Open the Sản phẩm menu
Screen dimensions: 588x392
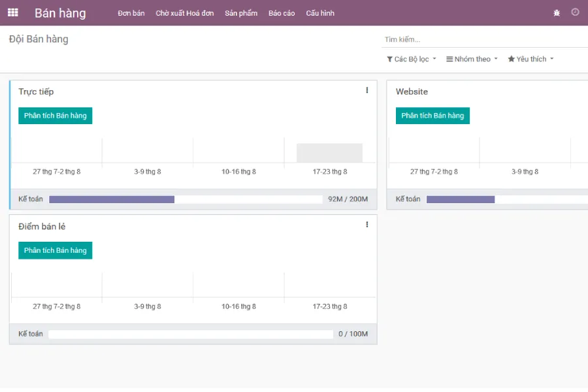(x=241, y=13)
